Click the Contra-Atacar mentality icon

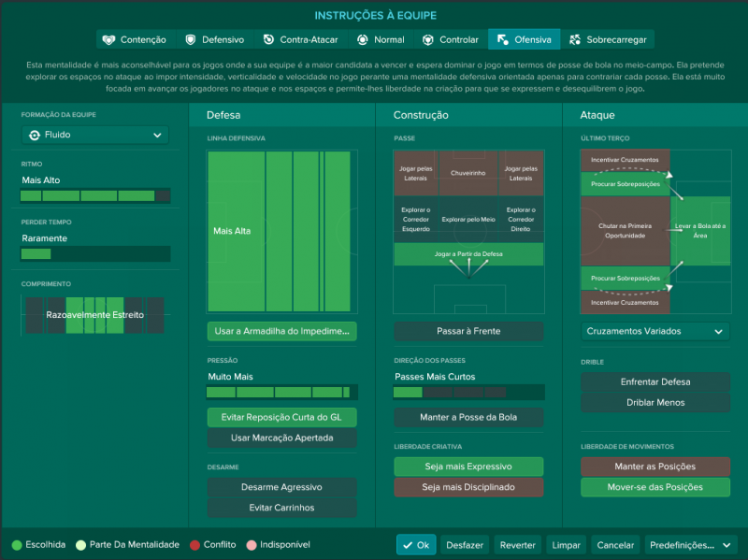[x=269, y=40]
